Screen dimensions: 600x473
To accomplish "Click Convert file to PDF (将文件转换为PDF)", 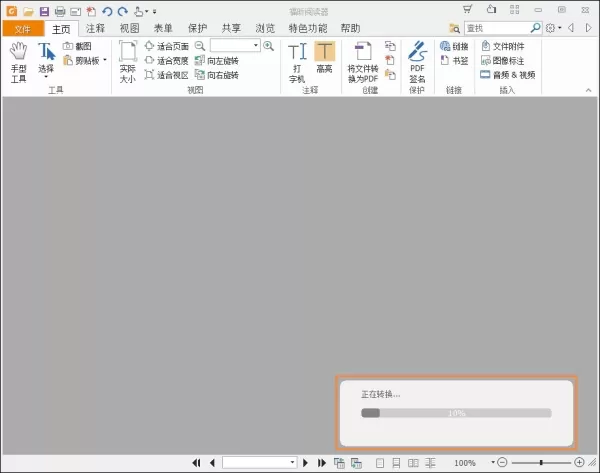I will (363, 62).
